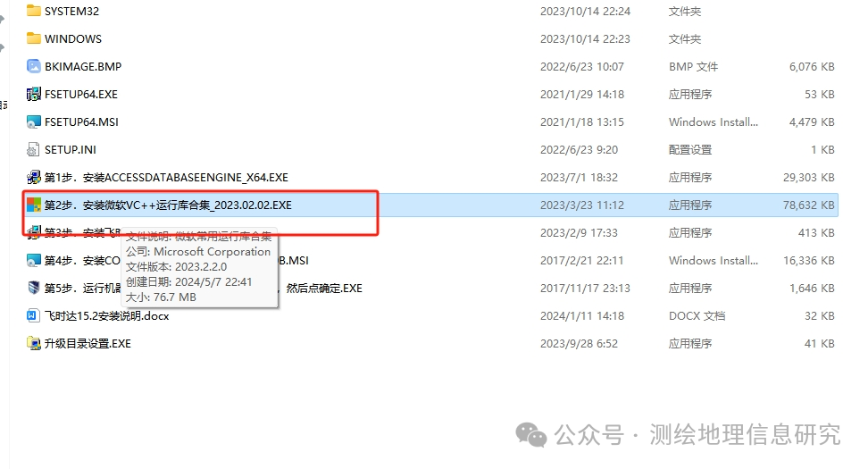Select file name WINDOWS
Viewport: 868px width, 469px height.
(x=73, y=38)
